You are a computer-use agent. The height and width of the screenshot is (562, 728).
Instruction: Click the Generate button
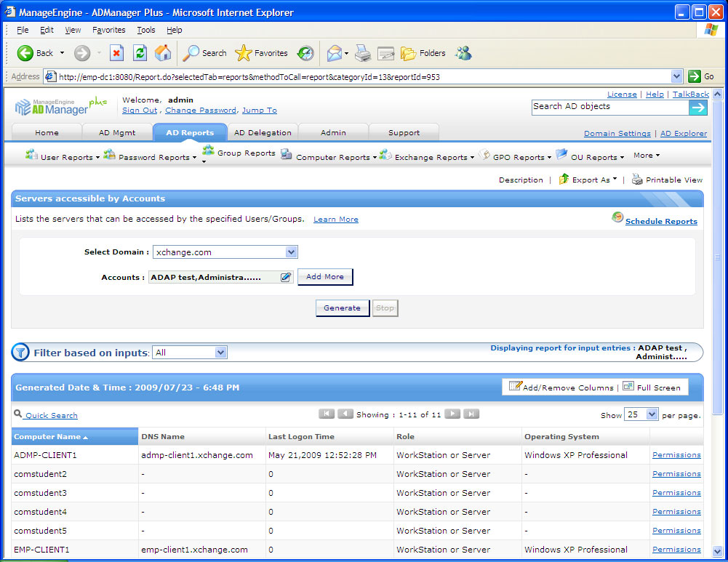tap(342, 308)
